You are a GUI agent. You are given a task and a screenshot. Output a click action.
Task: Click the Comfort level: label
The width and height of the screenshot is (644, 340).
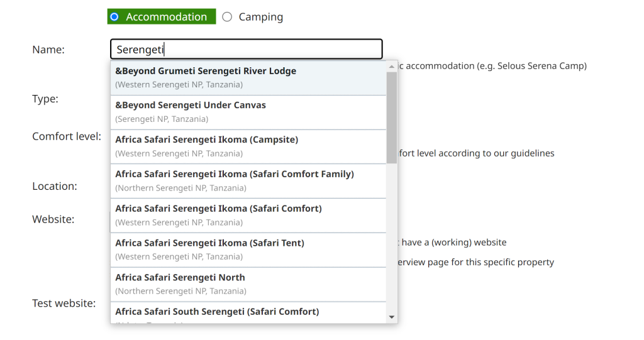(x=67, y=136)
